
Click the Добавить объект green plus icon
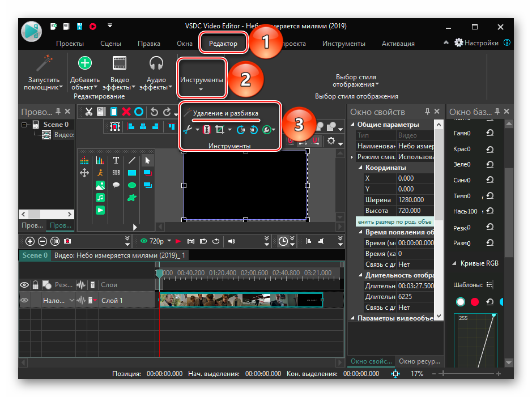coord(84,63)
